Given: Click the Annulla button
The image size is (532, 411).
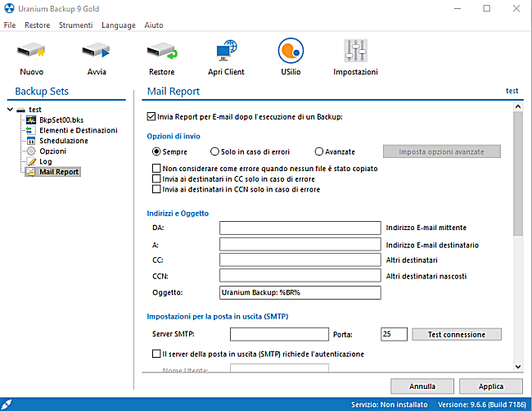Looking at the screenshot, I should (422, 386).
